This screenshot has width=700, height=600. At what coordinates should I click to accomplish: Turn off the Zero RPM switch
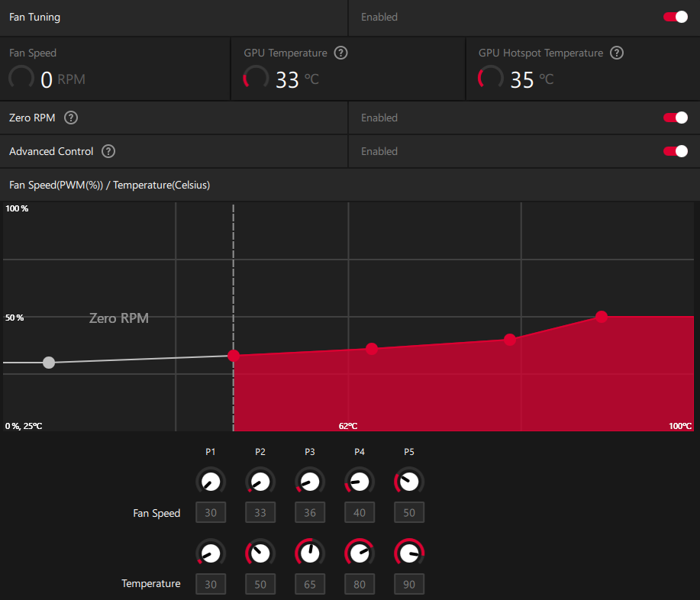(x=676, y=118)
